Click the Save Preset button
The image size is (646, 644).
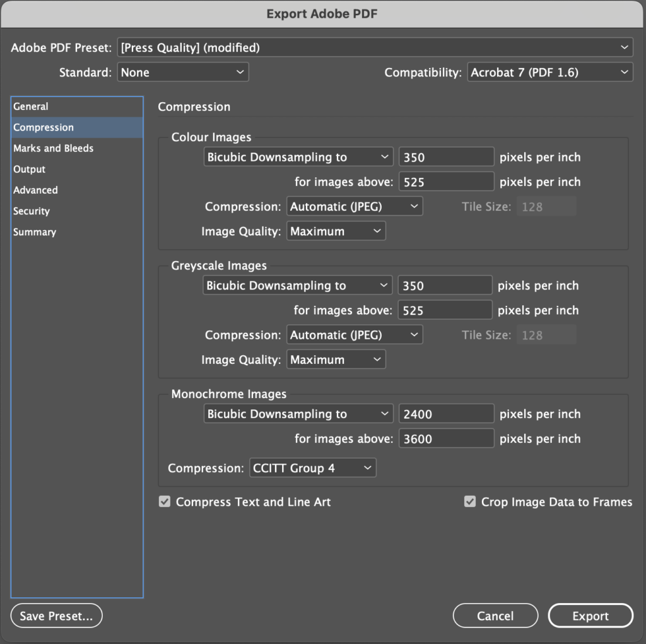click(56, 616)
